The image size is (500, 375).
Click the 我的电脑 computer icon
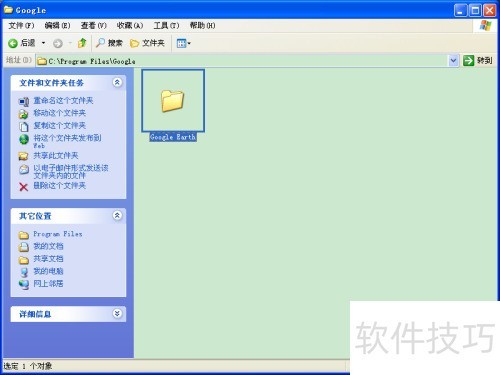point(24,272)
